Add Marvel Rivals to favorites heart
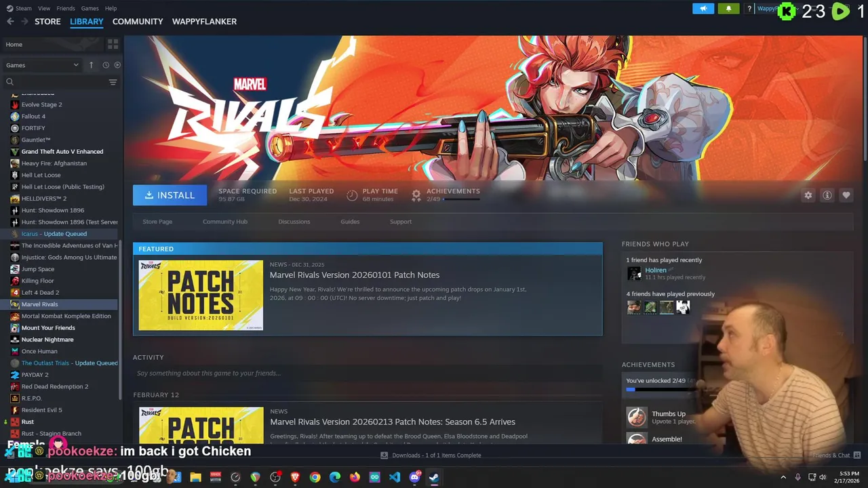This screenshot has width=868, height=488. tap(846, 195)
